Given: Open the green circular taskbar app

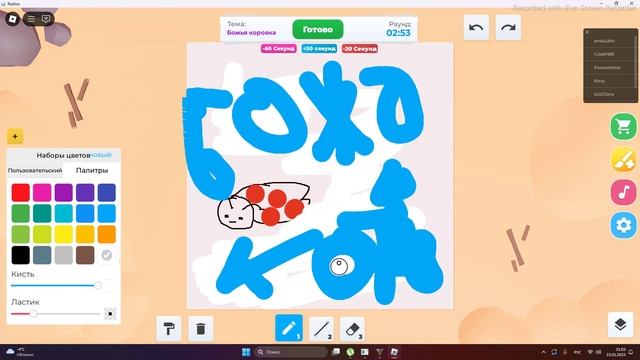Looking at the screenshot, I should (350, 352).
